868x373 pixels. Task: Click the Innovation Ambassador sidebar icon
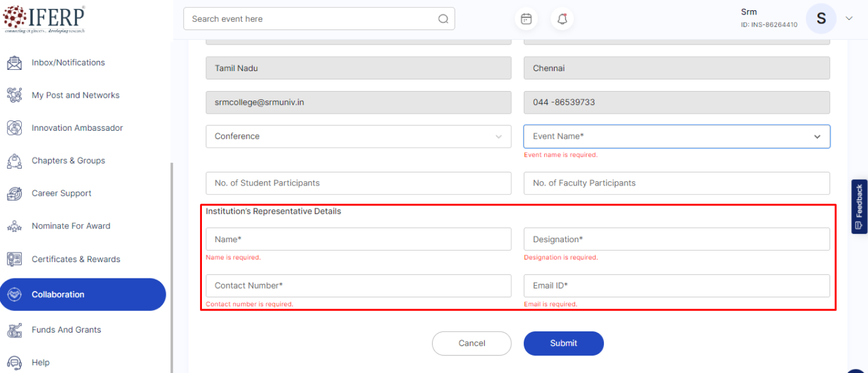(14, 128)
